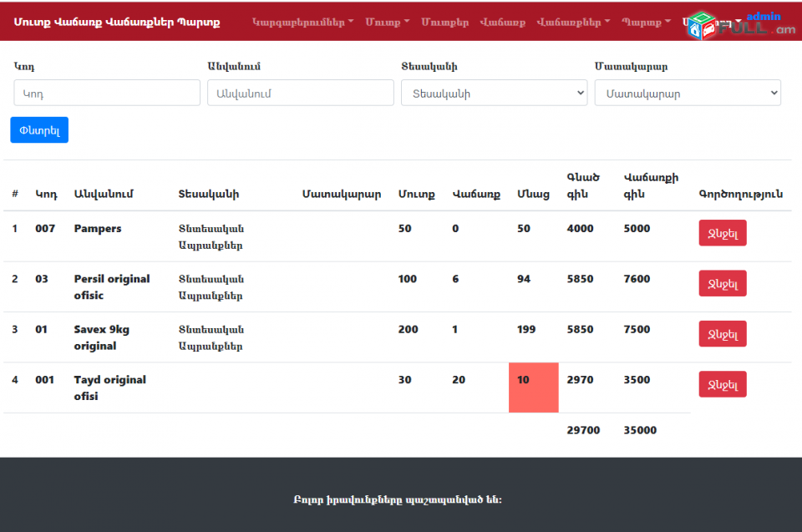Click Persil remaining value 94
Screen dimensions: 802x532
tap(524, 279)
